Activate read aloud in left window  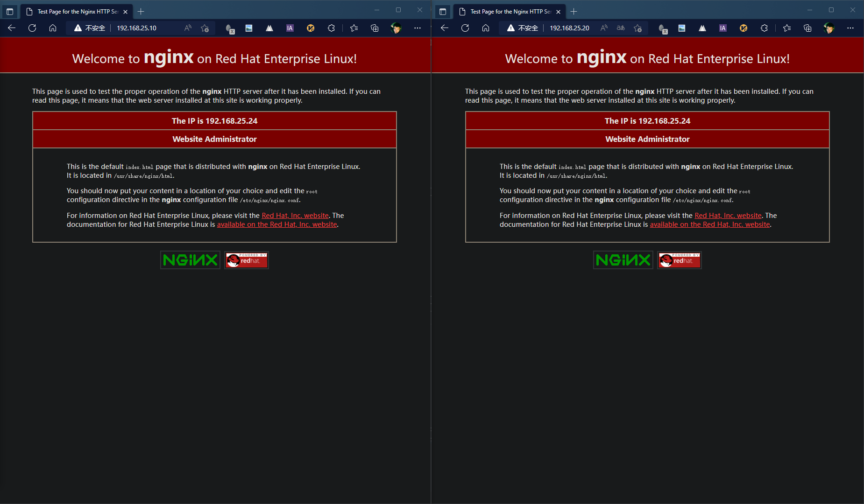tap(188, 28)
